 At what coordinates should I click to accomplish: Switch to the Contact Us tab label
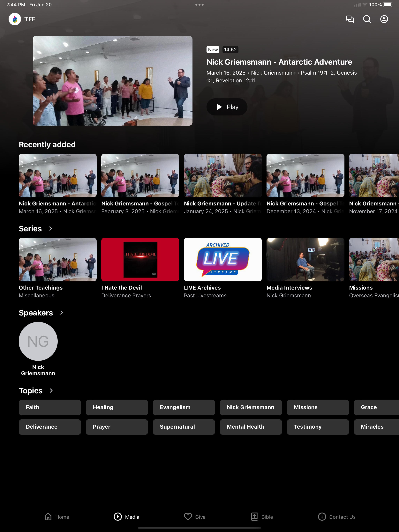click(342, 517)
